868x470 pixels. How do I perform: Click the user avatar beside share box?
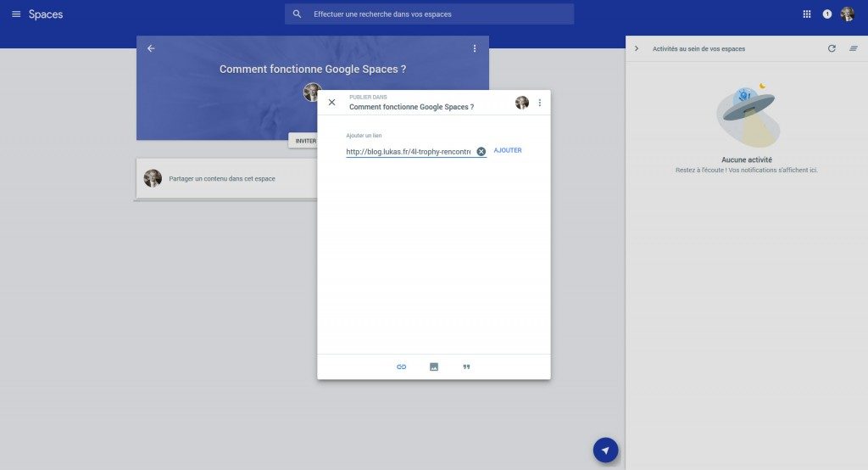[x=153, y=178]
